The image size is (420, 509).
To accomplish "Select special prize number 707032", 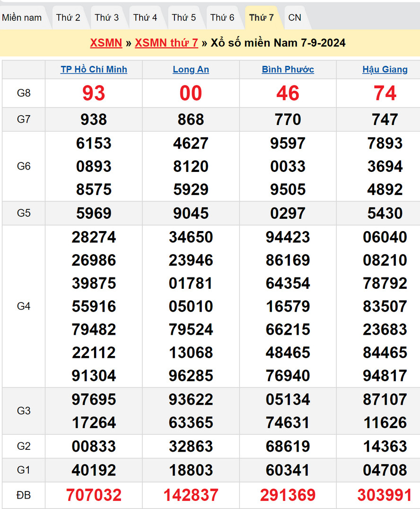I will coord(94,495).
